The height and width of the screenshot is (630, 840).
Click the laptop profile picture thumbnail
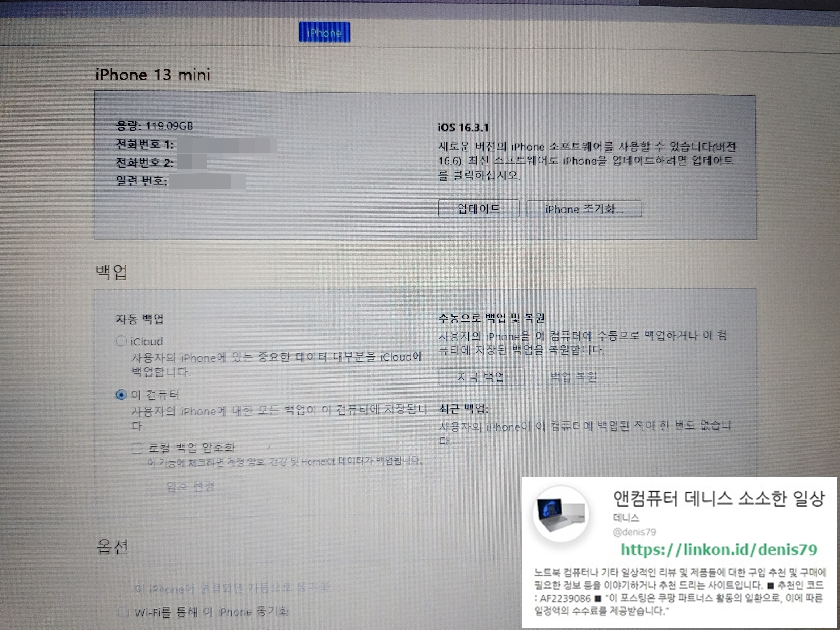click(561, 514)
